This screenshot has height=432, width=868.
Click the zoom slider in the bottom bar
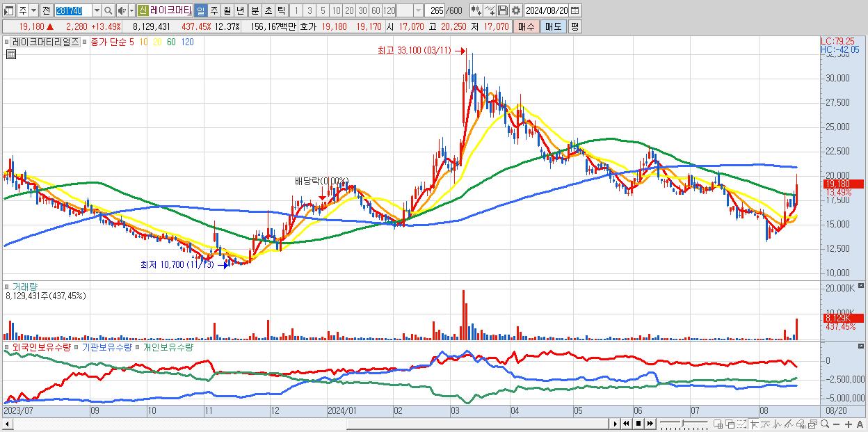tap(684, 424)
